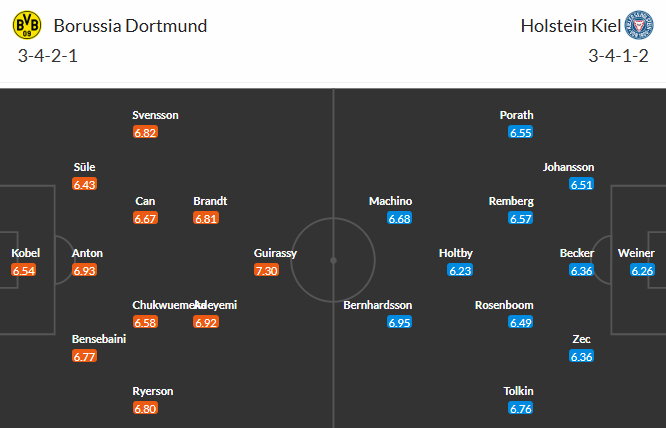Screen dimensions: 666x428
Task: Click the Holstein Kiel club crest icon
Action: 639,25
